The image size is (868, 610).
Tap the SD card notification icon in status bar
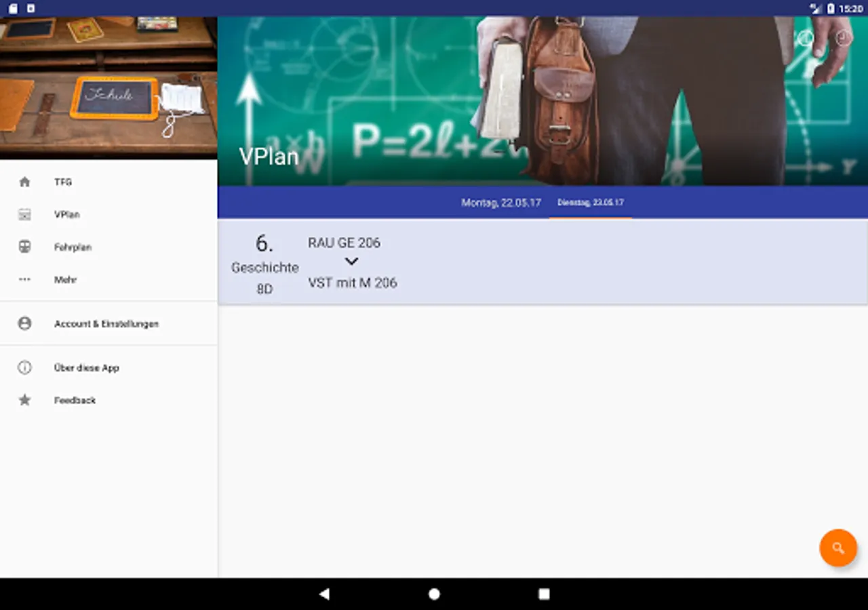coord(13,9)
